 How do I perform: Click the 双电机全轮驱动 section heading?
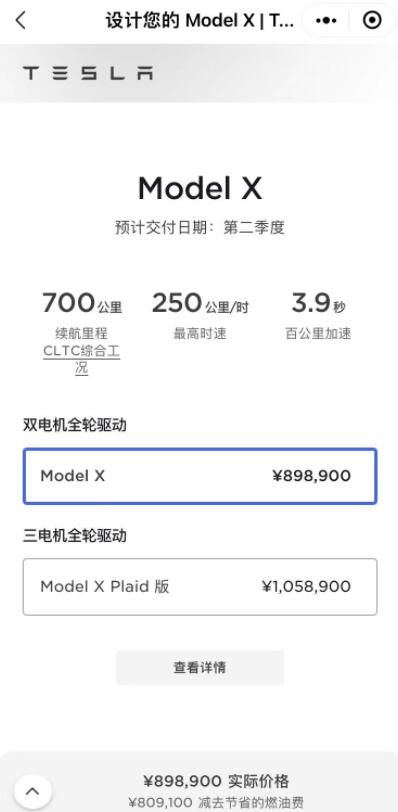pyautogui.click(x=75, y=425)
